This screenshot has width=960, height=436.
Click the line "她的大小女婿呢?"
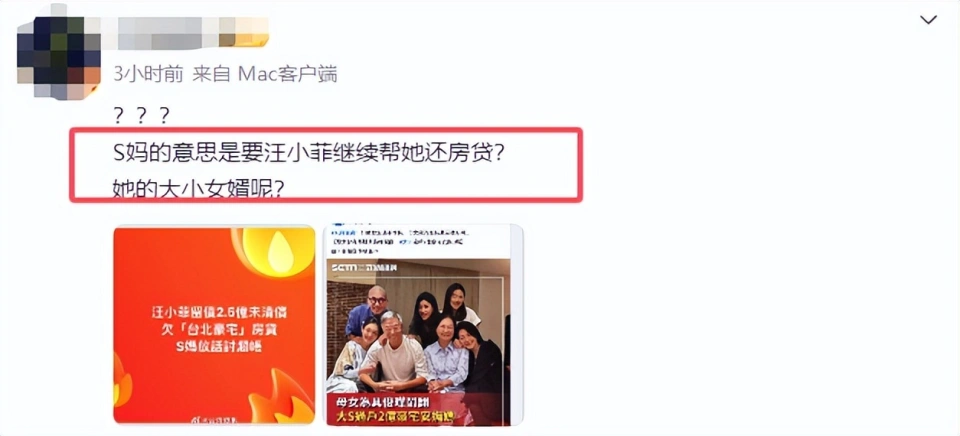(198, 189)
